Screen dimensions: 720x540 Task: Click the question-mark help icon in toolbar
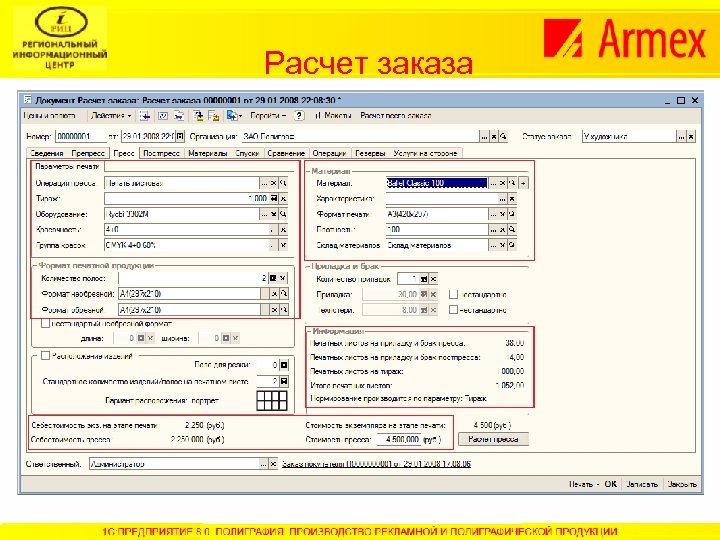click(x=299, y=116)
